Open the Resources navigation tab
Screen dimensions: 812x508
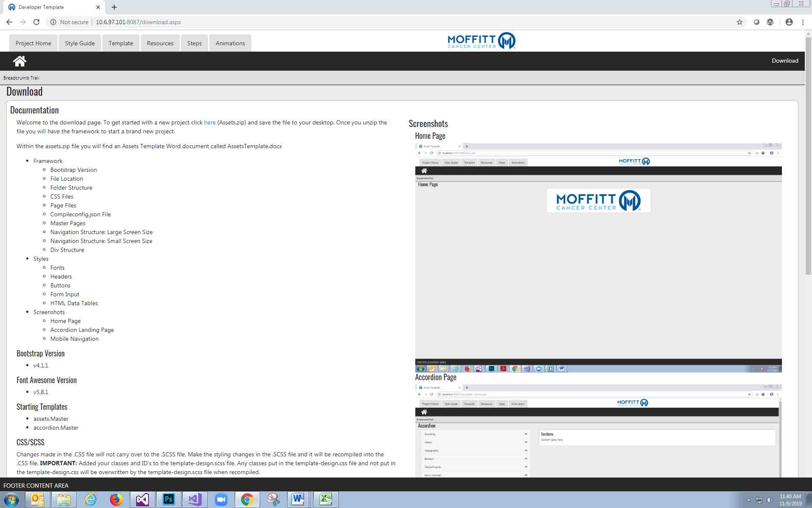[x=160, y=43]
